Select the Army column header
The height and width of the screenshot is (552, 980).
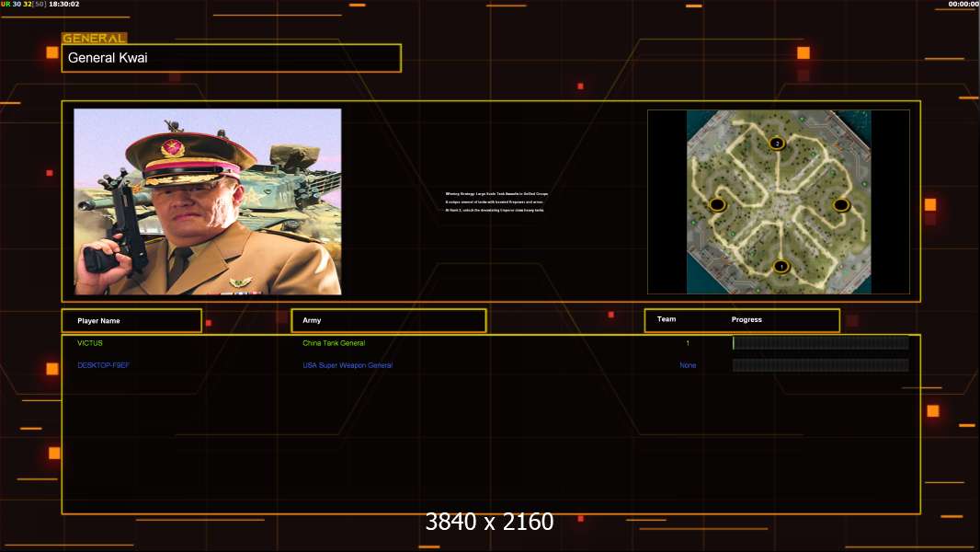pos(388,321)
